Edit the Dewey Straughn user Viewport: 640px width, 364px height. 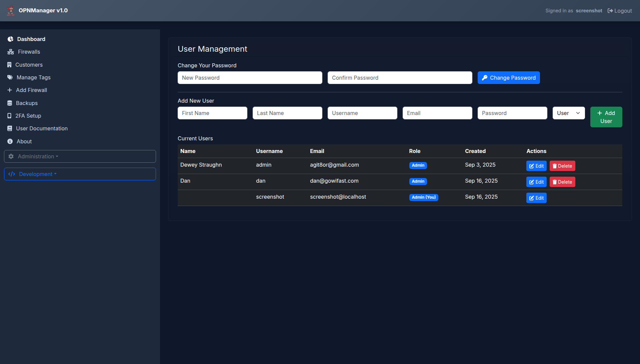pos(536,166)
